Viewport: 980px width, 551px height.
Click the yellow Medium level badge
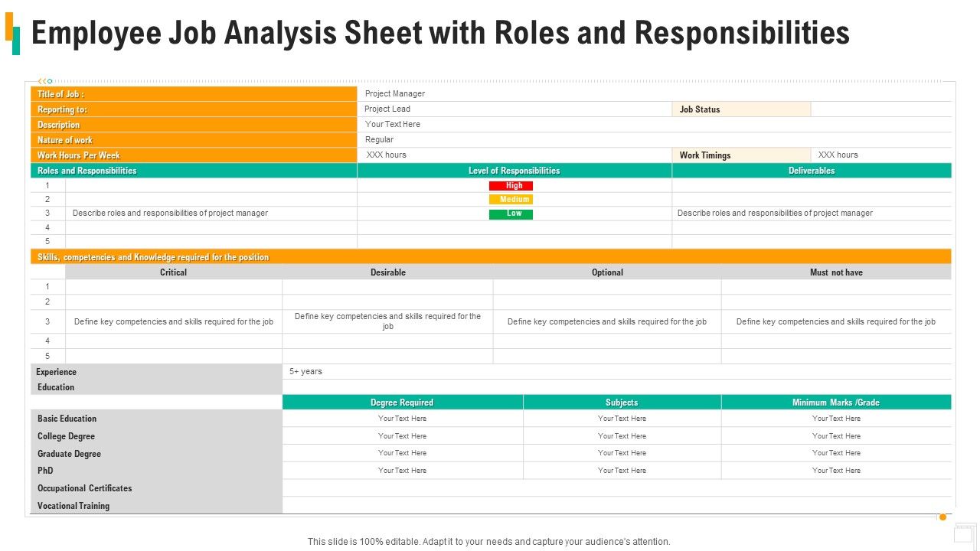[511, 200]
